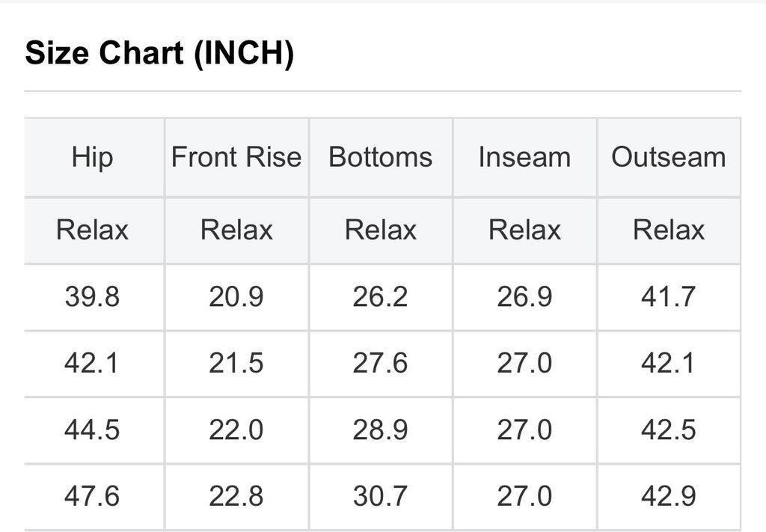Click hip value 47.6 cell
The image size is (766, 532).
(93, 496)
